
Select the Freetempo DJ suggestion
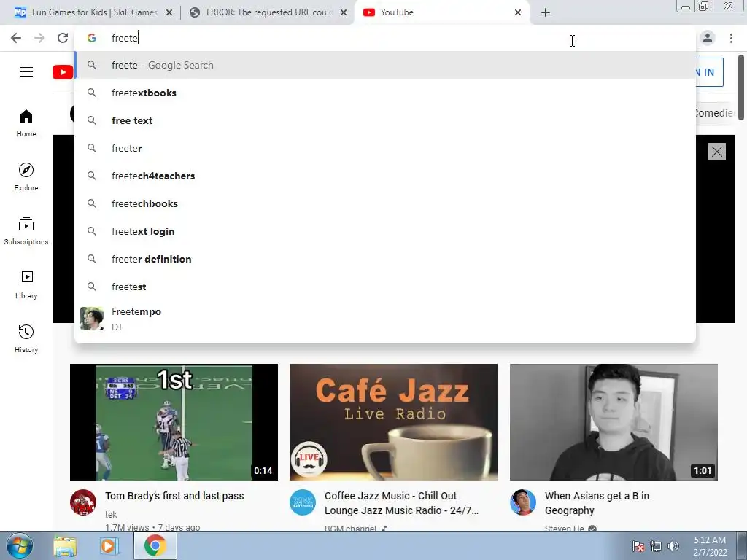click(x=385, y=319)
